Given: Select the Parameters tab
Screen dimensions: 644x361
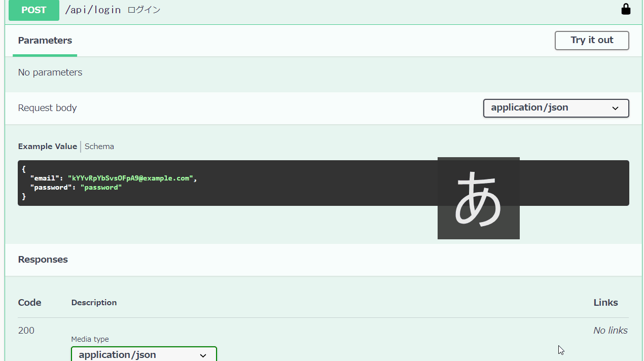Looking at the screenshot, I should 45,41.
